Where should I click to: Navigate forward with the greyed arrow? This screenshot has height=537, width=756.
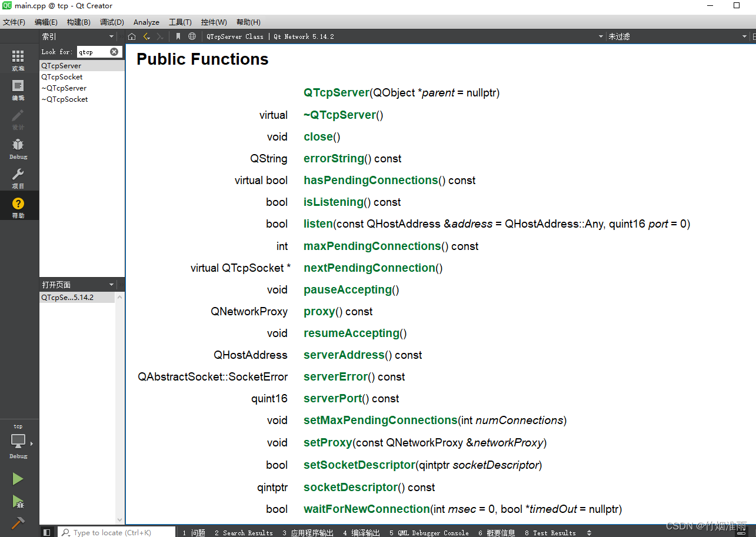click(160, 36)
